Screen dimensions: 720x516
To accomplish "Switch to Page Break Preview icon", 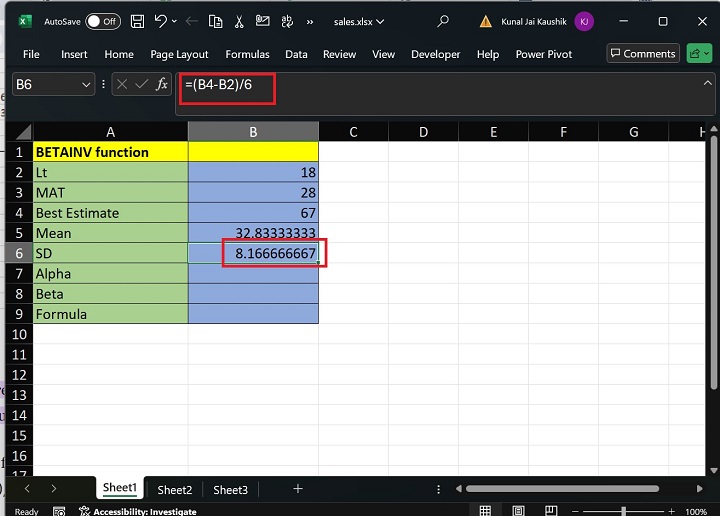I will tap(551, 510).
